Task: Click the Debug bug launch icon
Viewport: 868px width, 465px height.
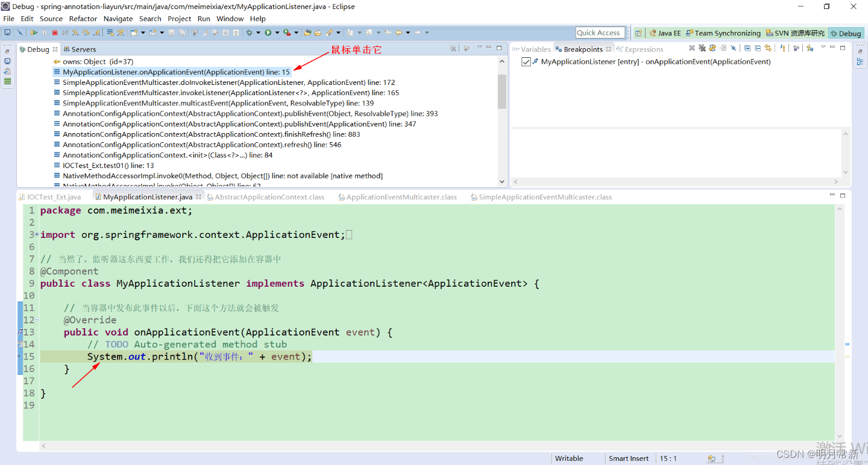Action: pos(249,33)
